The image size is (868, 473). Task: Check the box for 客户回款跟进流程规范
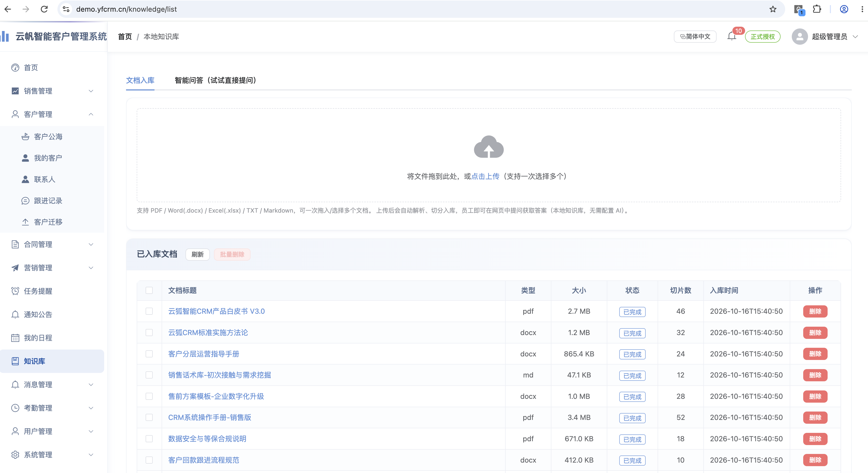tap(149, 460)
